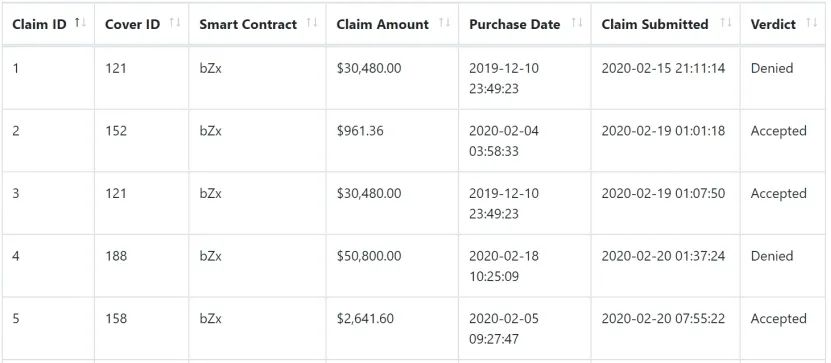831x363 pixels.
Task: Select Cover ID 188 cell
Action: tap(142, 265)
